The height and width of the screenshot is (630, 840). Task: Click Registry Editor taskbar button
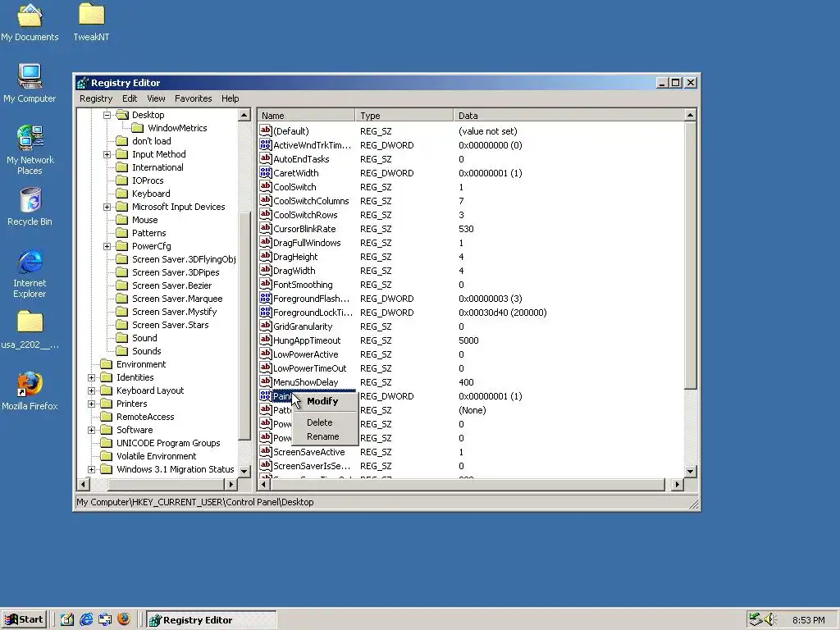(x=212, y=620)
